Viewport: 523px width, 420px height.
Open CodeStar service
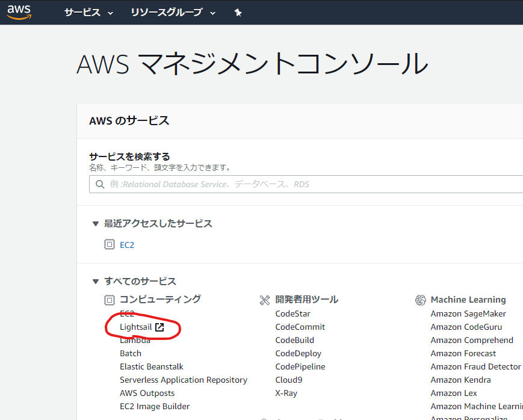(292, 313)
